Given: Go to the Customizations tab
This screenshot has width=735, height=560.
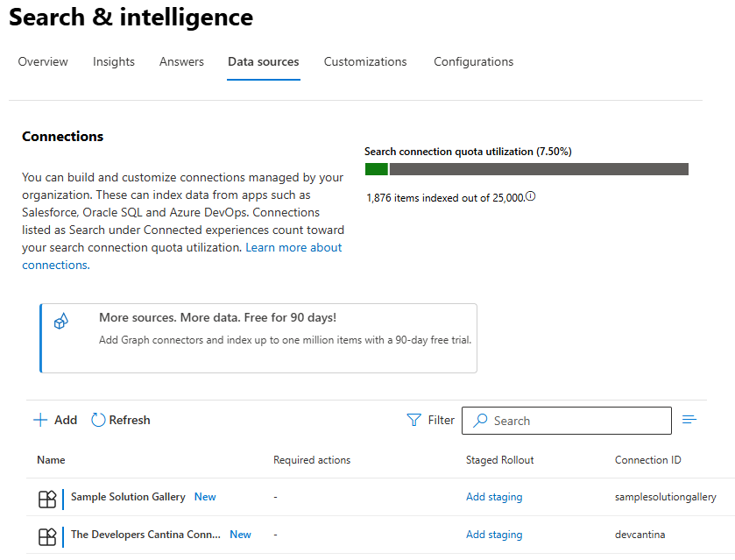Looking at the screenshot, I should (x=365, y=62).
